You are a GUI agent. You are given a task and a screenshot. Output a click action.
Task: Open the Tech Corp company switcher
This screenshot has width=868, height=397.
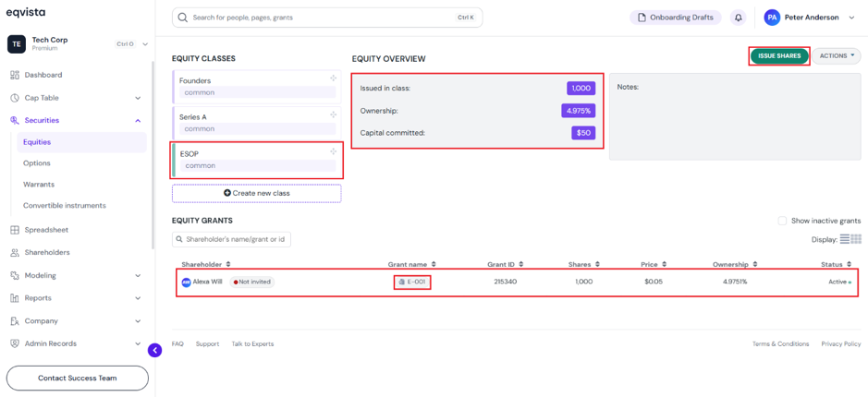(78, 43)
